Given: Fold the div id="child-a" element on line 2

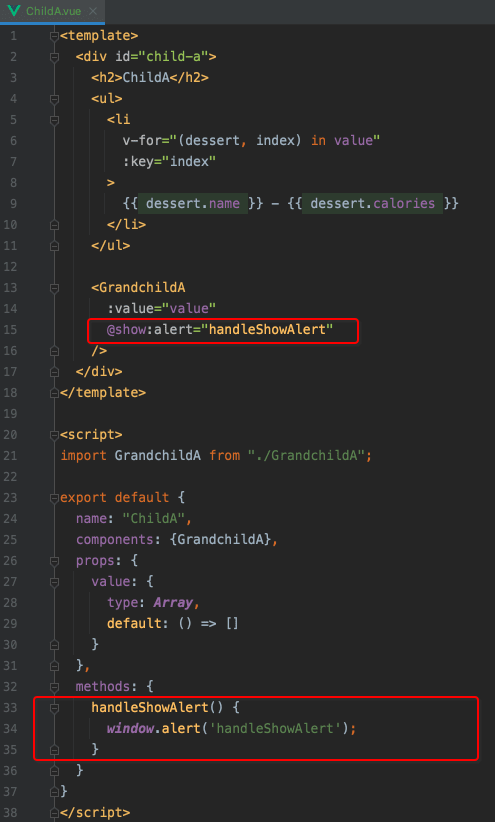Looking at the screenshot, I should 54,57.
